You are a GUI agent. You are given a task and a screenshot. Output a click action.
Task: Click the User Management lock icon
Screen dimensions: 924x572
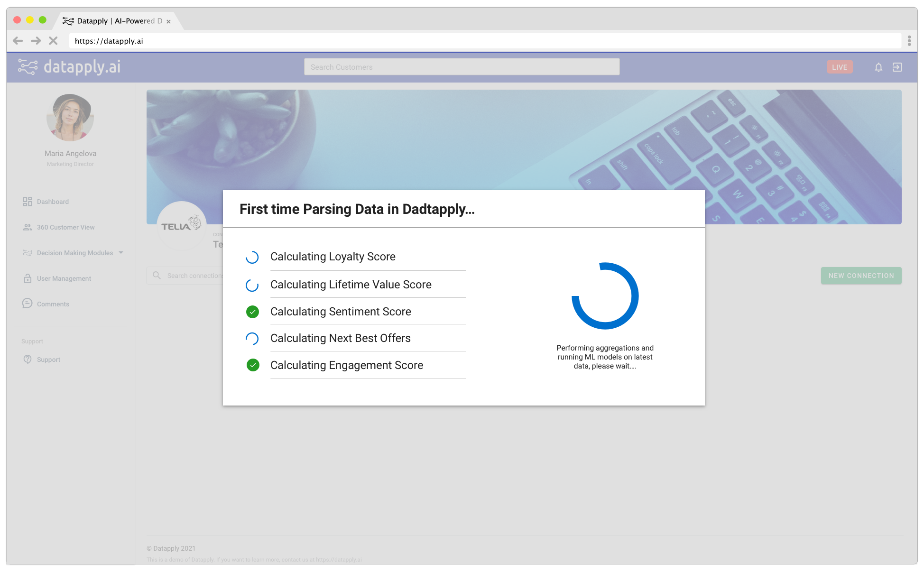(x=28, y=278)
